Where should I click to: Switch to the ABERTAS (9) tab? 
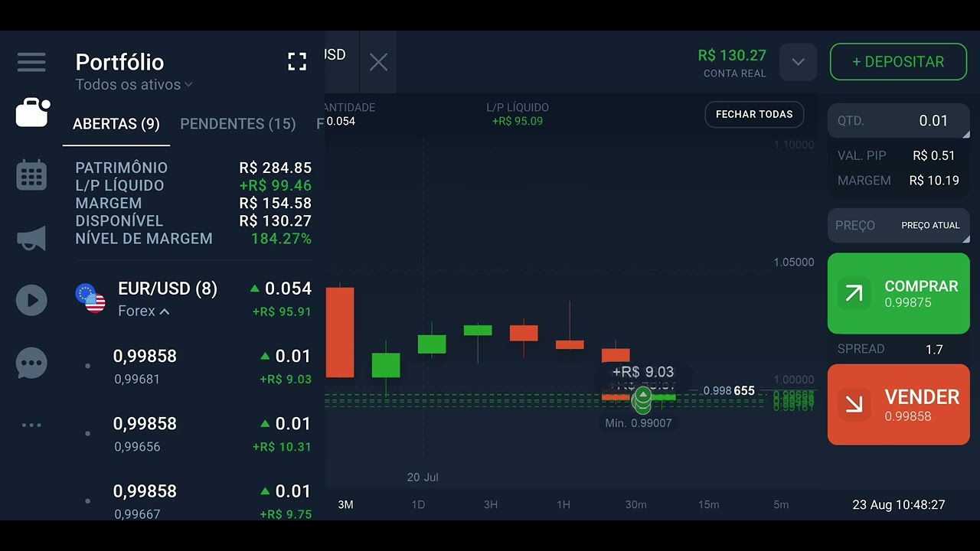coord(116,124)
